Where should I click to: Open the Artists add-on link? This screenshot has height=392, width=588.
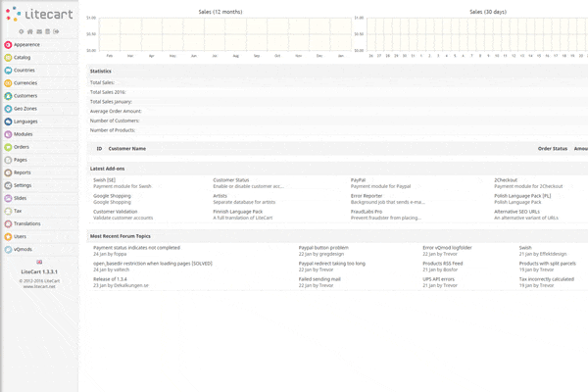tap(220, 196)
